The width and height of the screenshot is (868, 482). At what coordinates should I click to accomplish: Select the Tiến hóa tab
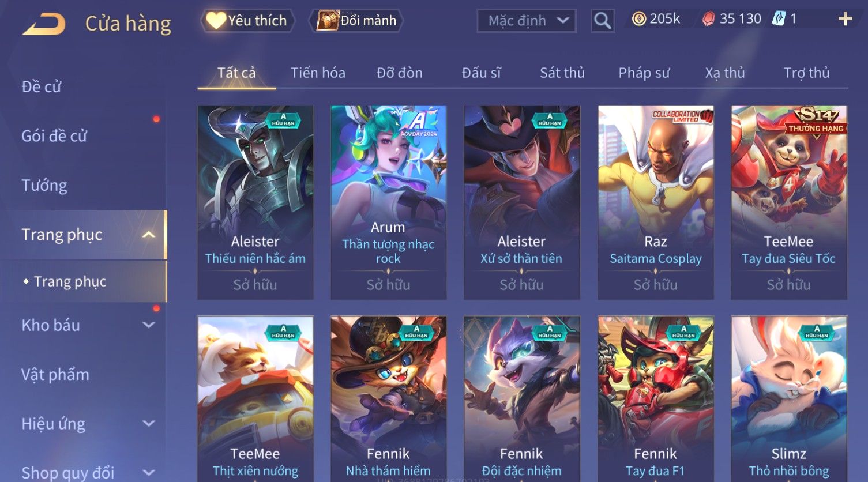point(318,73)
